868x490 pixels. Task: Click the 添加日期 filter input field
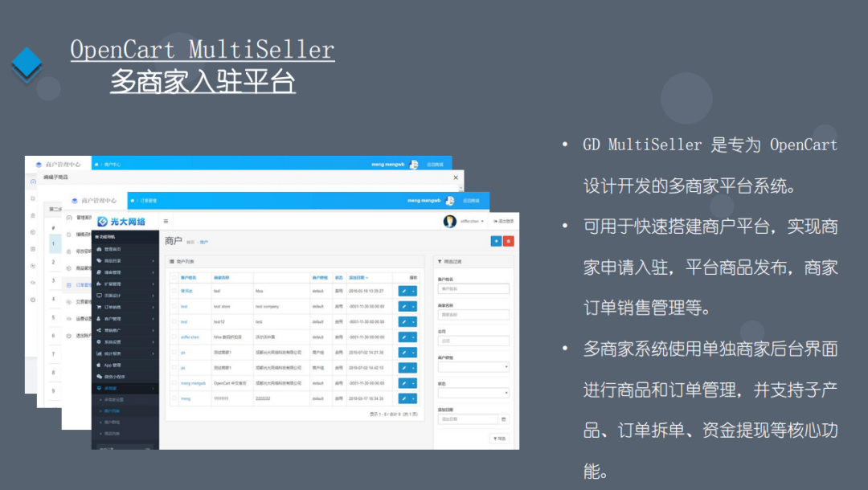click(x=468, y=419)
